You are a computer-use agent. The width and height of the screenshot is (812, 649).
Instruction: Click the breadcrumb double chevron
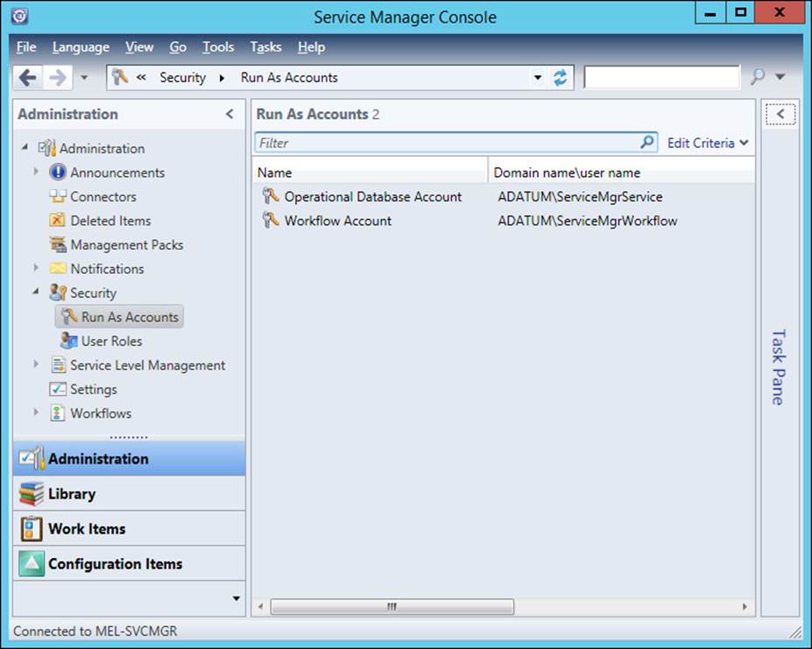tap(141, 77)
